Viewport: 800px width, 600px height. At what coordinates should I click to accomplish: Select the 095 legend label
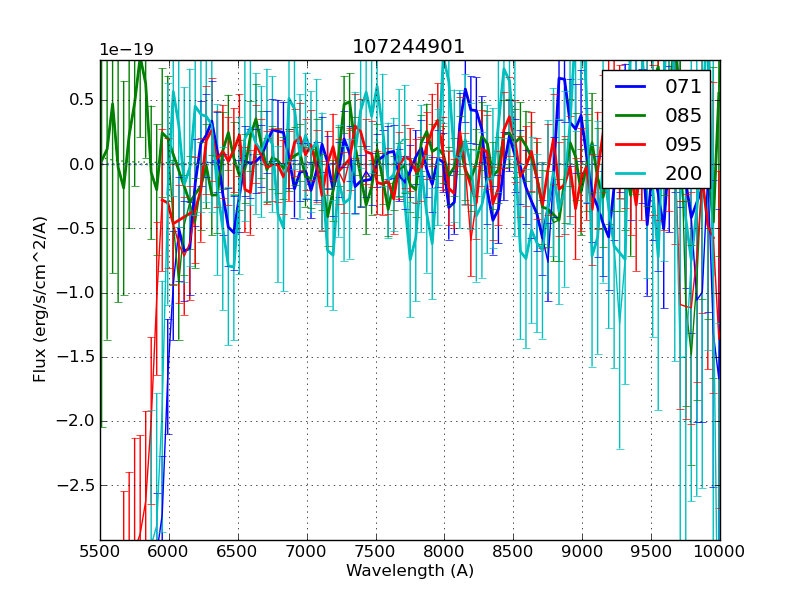click(x=683, y=144)
